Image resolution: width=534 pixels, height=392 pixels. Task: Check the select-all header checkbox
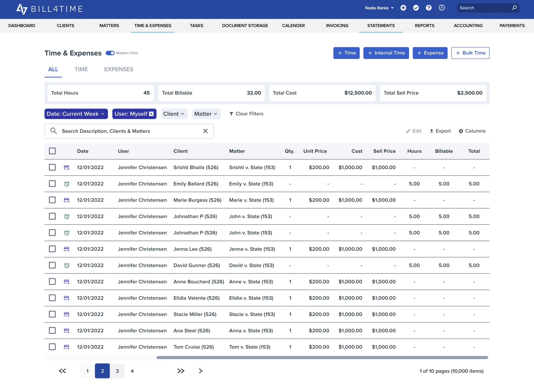pyautogui.click(x=52, y=151)
